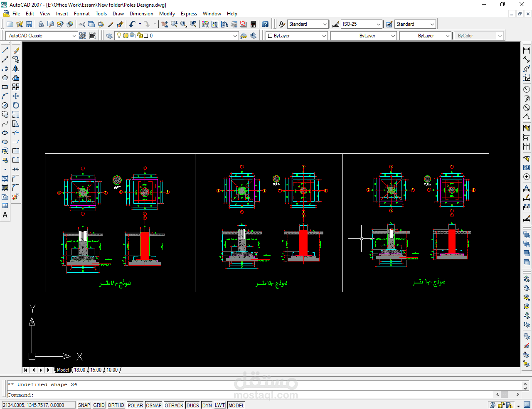Toggle ORTHO mode in status bar

(x=116, y=405)
